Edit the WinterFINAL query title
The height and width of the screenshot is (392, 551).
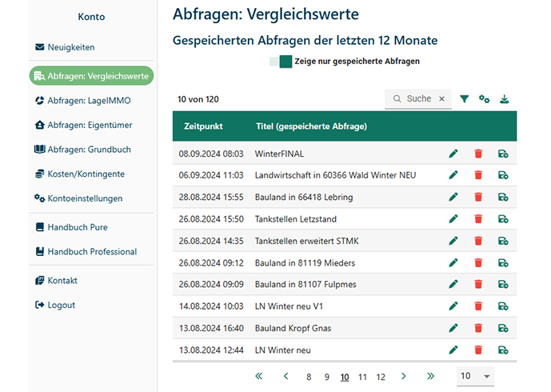click(453, 154)
